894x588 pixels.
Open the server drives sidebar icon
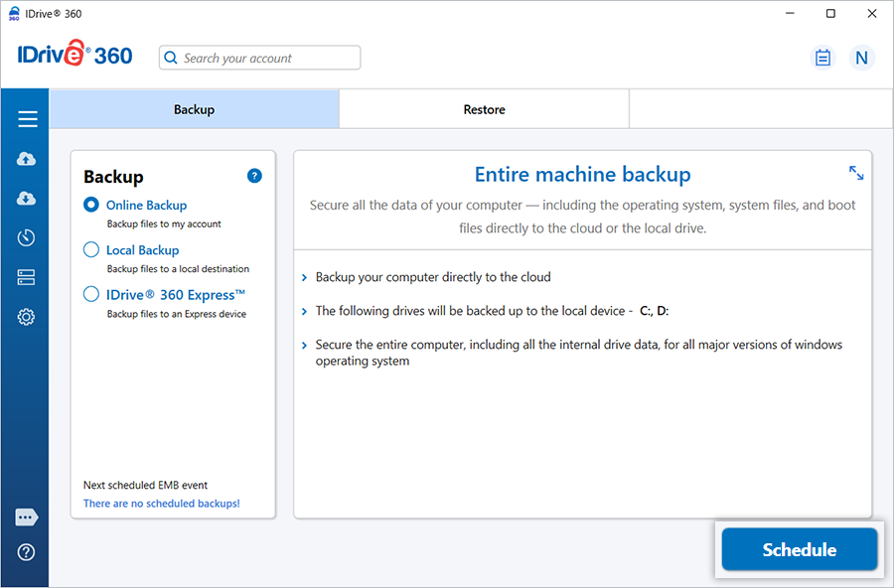(27, 277)
